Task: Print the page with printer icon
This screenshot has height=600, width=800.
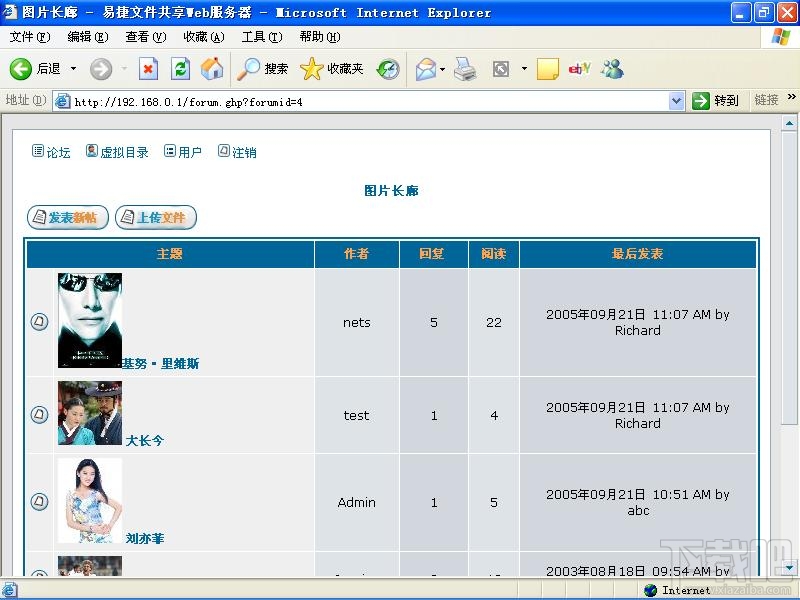Action: 465,69
